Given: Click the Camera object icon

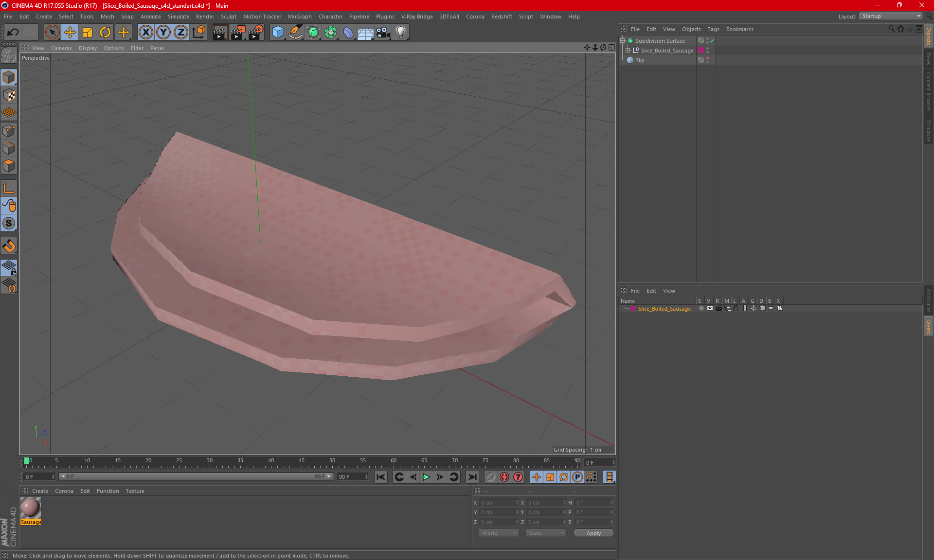Looking at the screenshot, I should 383,33.
